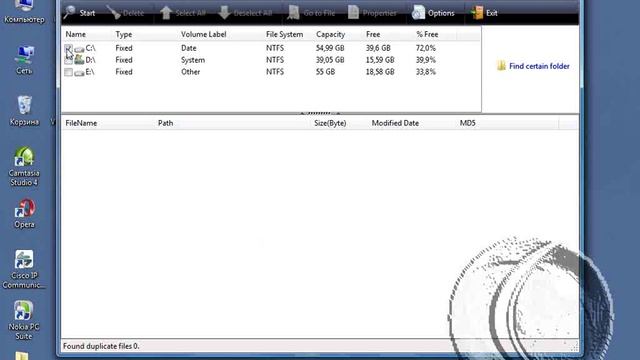Toggle the E:\ drive checkbox
This screenshot has height=360, width=640.
pos(68,72)
